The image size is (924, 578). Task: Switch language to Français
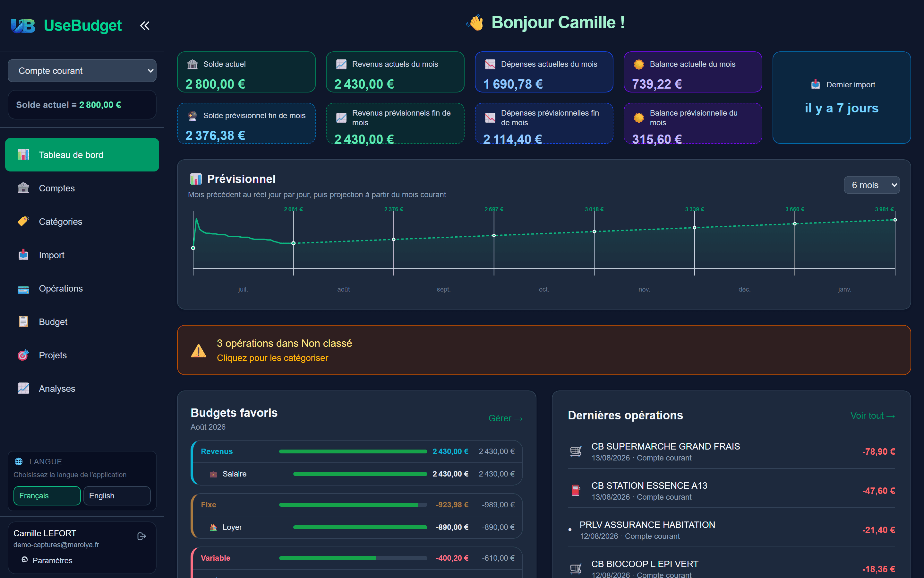point(47,496)
